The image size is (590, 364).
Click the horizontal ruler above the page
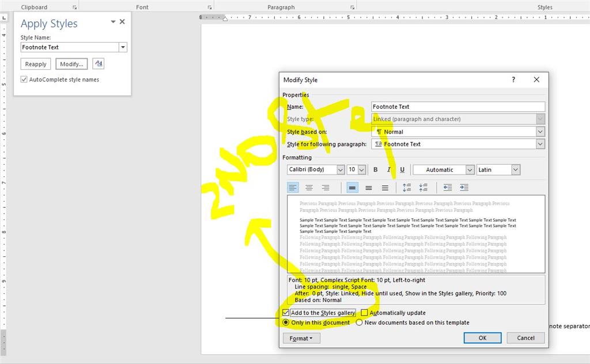click(394, 17)
